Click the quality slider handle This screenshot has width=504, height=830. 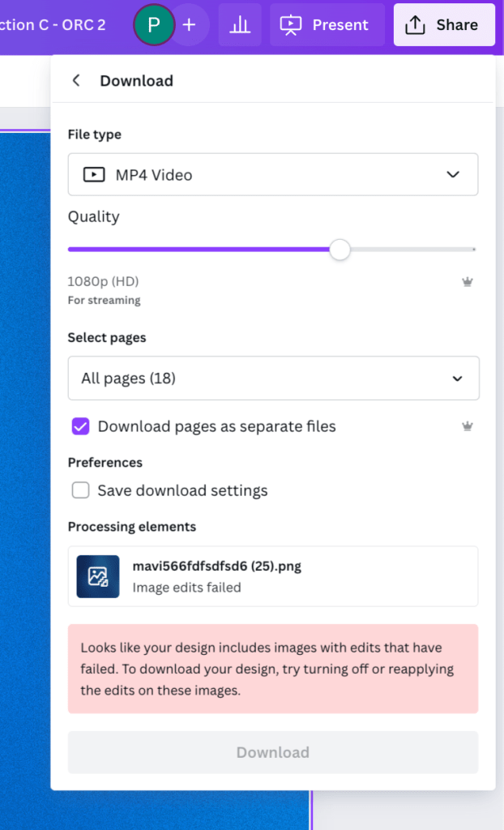[340, 250]
